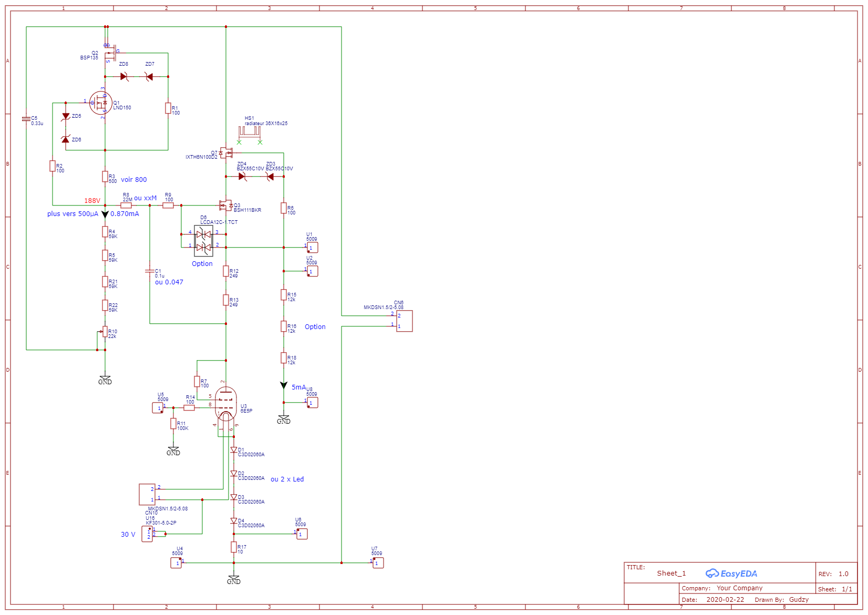
Task: Select the 'voir 800' text note
Action: [134, 180]
